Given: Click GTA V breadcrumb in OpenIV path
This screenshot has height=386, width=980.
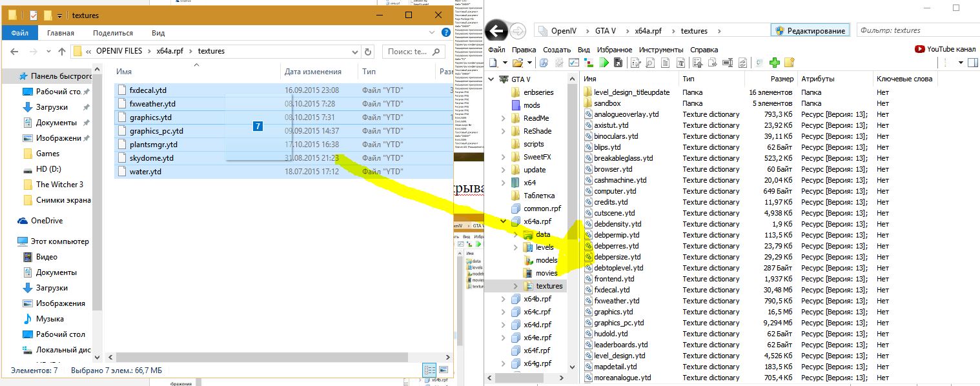Looking at the screenshot, I should click(x=605, y=30).
